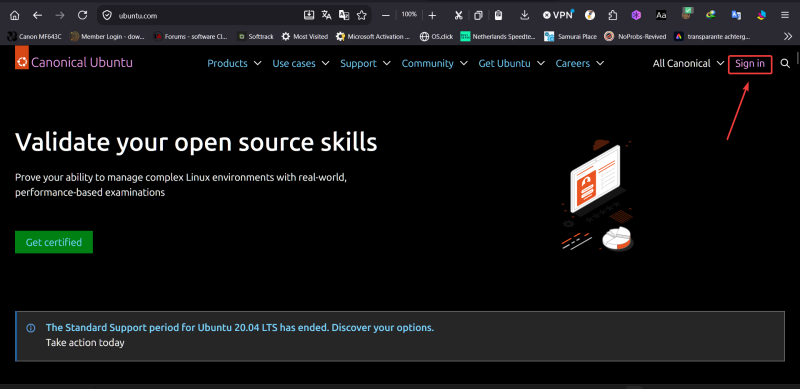Bookmark this page with the star

[362, 15]
